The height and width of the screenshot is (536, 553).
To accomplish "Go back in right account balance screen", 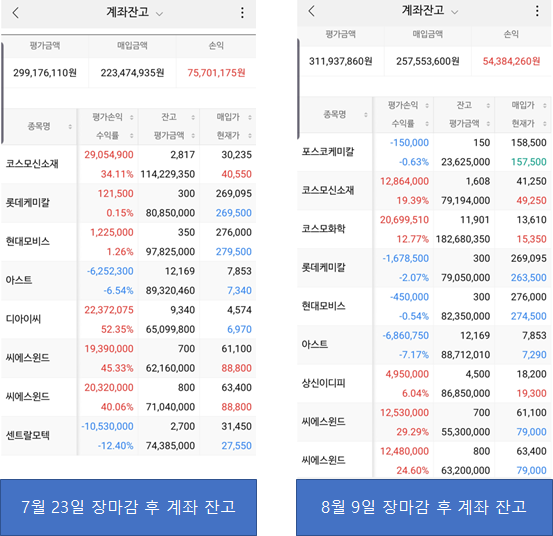I will click(x=311, y=11).
